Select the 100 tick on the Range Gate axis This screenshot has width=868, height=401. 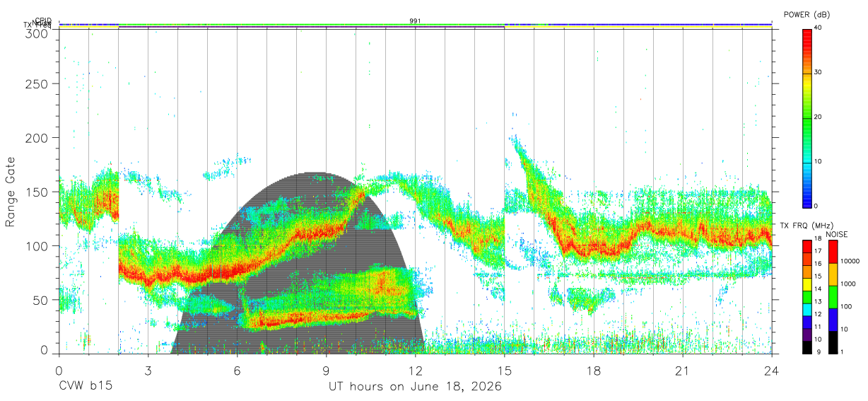point(38,246)
